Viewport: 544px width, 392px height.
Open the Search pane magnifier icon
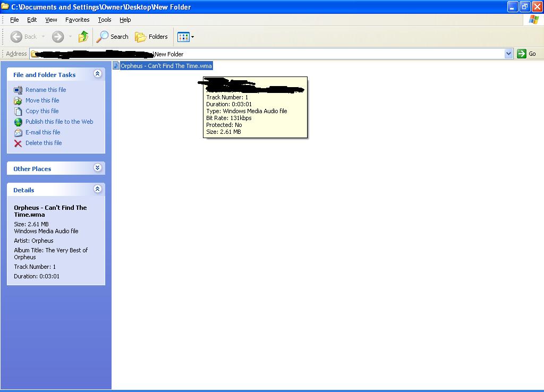[103, 37]
